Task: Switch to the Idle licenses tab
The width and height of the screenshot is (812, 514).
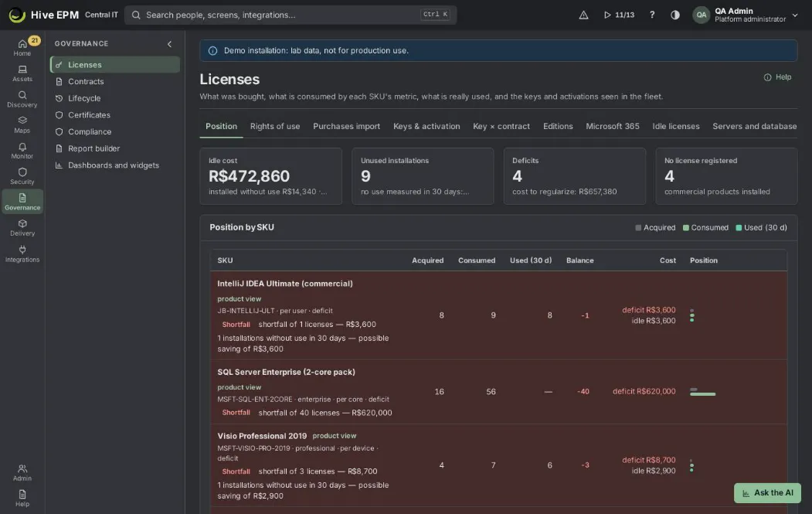Action: click(676, 127)
